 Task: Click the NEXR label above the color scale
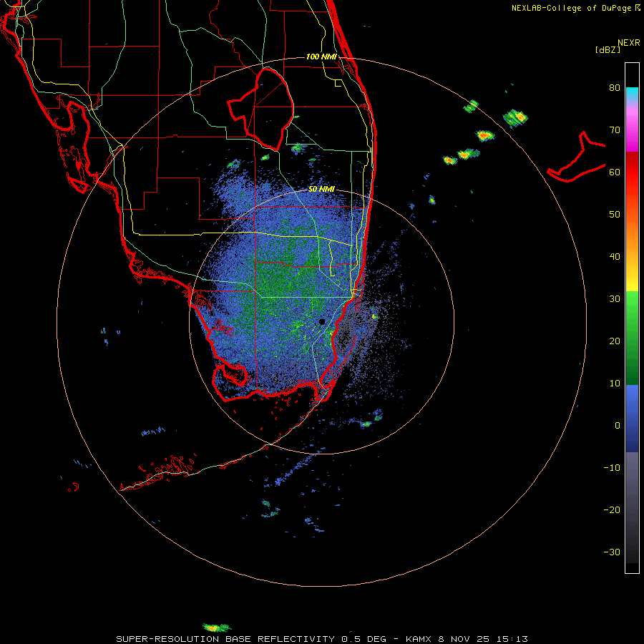[629, 43]
